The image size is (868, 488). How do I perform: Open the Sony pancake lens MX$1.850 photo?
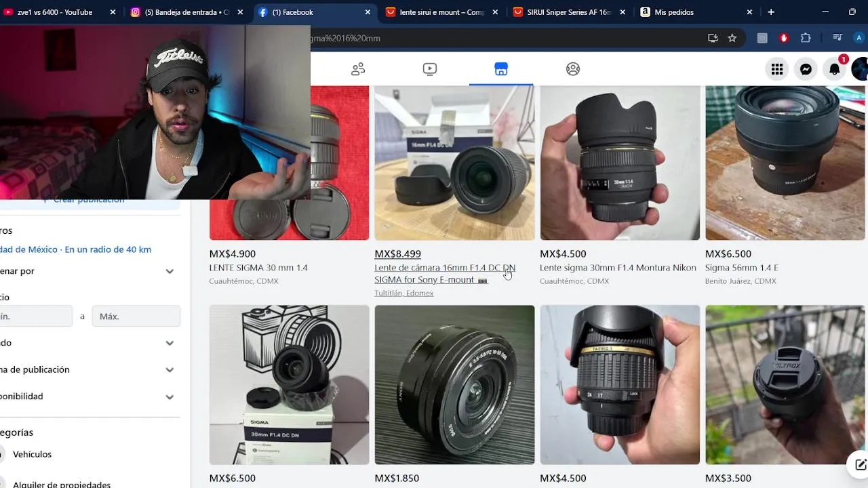tap(454, 385)
